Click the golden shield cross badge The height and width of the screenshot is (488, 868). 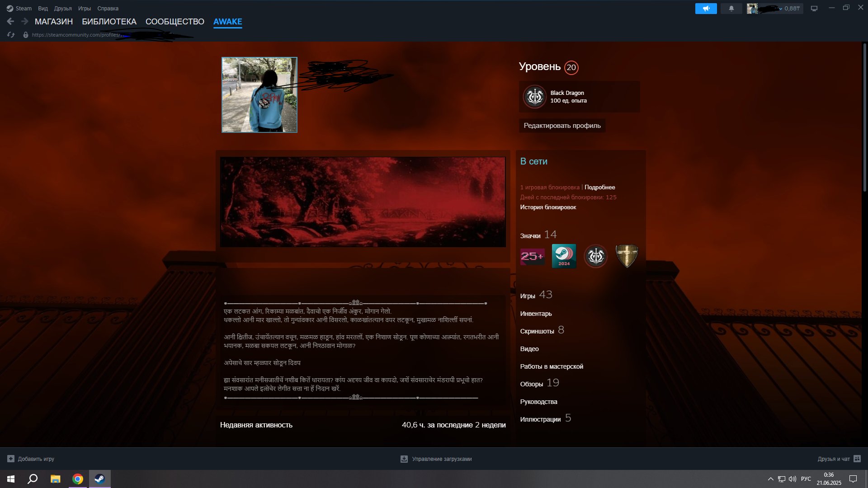(x=627, y=256)
